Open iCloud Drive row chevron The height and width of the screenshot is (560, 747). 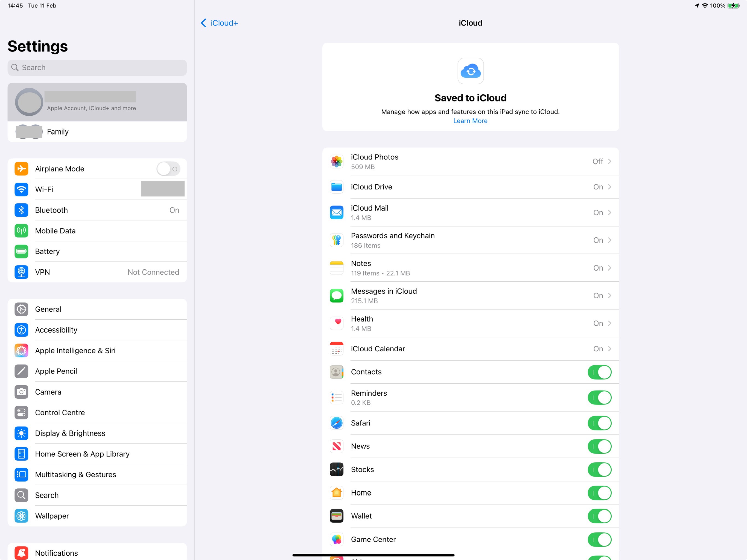tap(609, 187)
